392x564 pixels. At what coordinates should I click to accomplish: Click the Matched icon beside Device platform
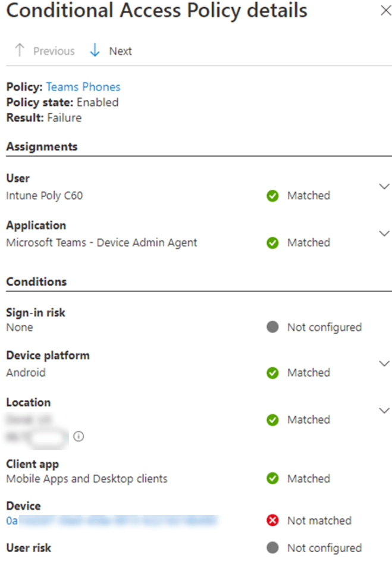(x=272, y=372)
